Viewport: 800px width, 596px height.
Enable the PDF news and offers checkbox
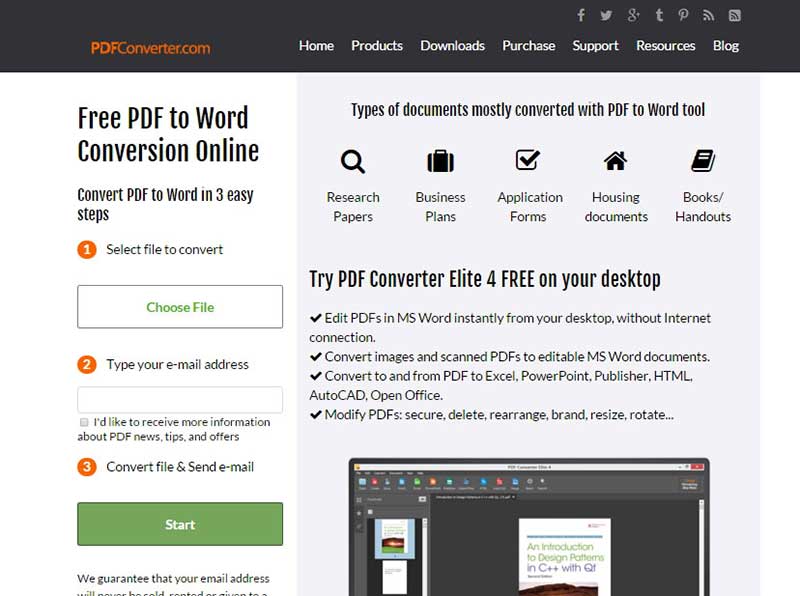84,422
